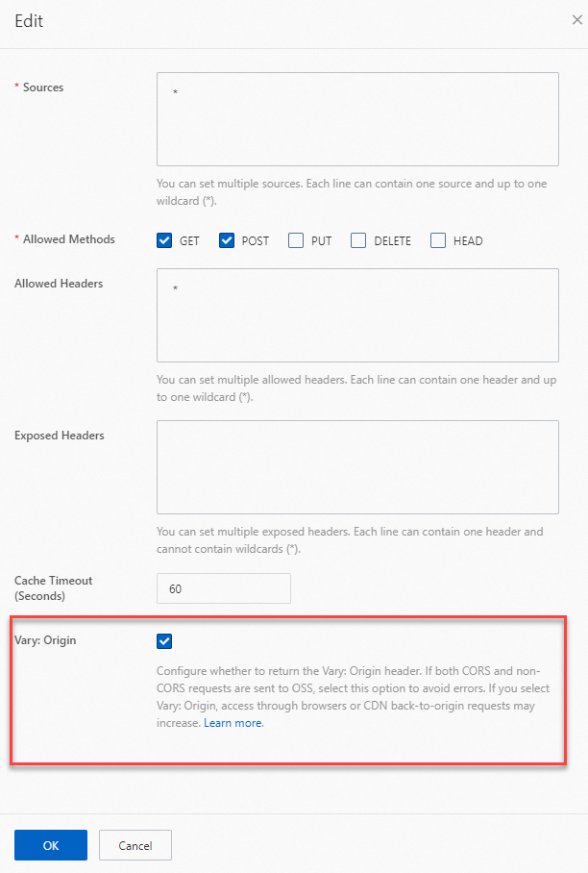Disable the Vary: Origin checkbox
The width and height of the screenshot is (588, 873).
[164, 641]
